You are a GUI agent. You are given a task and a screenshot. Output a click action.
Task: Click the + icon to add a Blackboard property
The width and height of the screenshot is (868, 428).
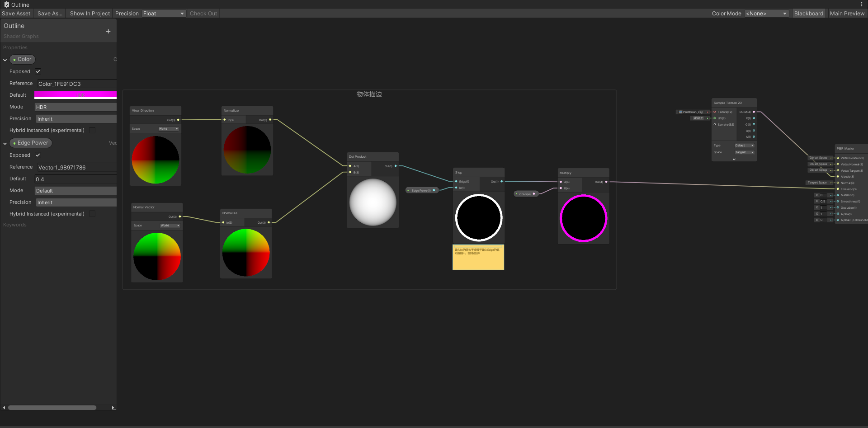108,31
